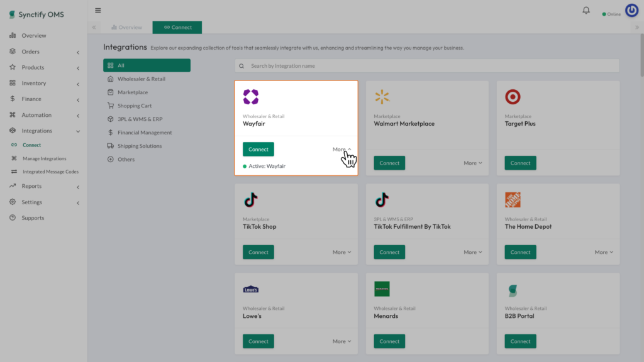Click the Shipping Solutions truck icon
The height and width of the screenshot is (362, 644).
pyautogui.click(x=111, y=146)
